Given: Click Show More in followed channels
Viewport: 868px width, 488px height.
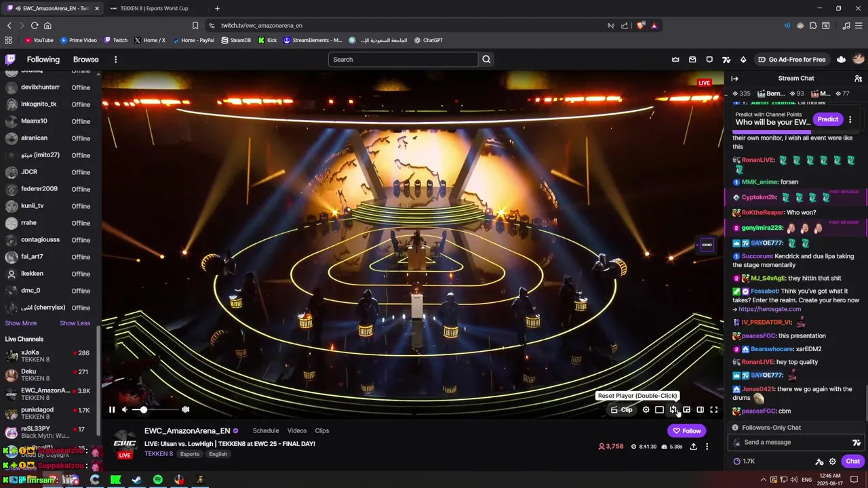Looking at the screenshot, I should (x=21, y=323).
